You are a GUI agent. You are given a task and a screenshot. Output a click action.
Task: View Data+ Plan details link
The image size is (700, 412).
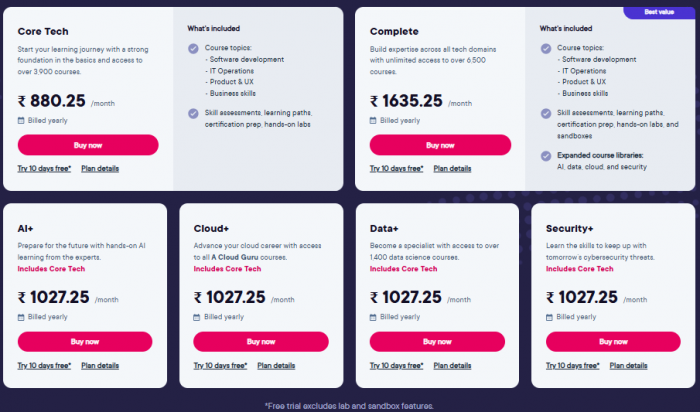point(452,366)
